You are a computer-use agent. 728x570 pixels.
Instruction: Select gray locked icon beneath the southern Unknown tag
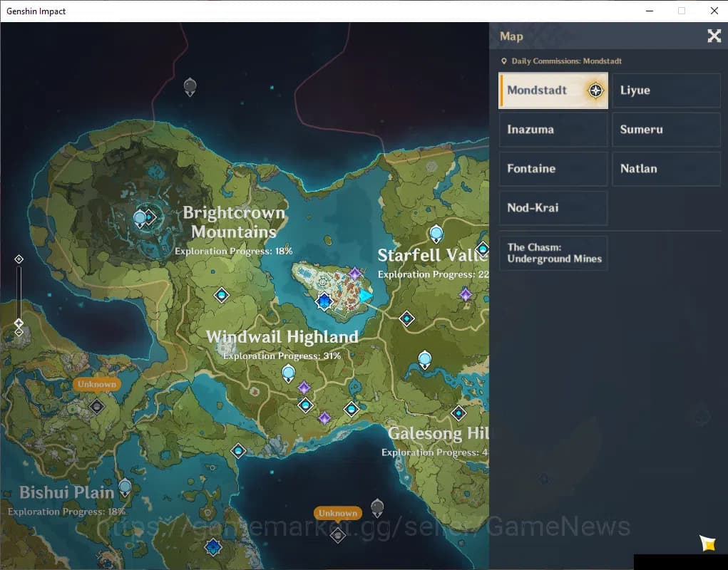(337, 536)
